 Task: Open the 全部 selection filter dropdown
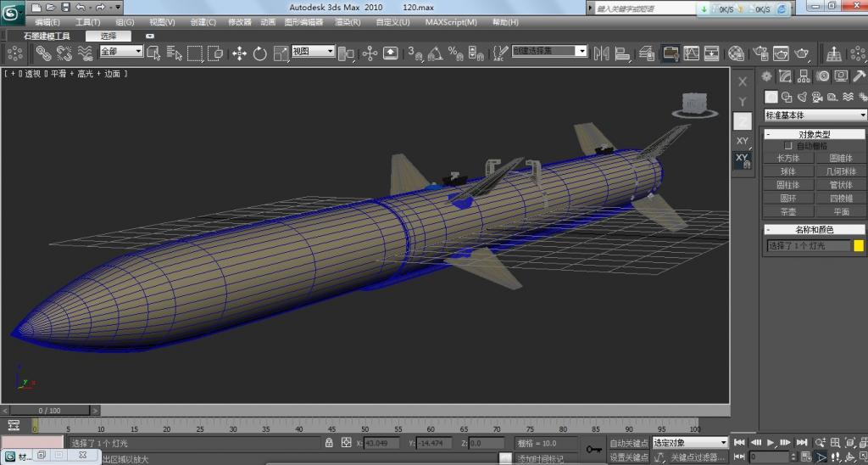coord(121,52)
